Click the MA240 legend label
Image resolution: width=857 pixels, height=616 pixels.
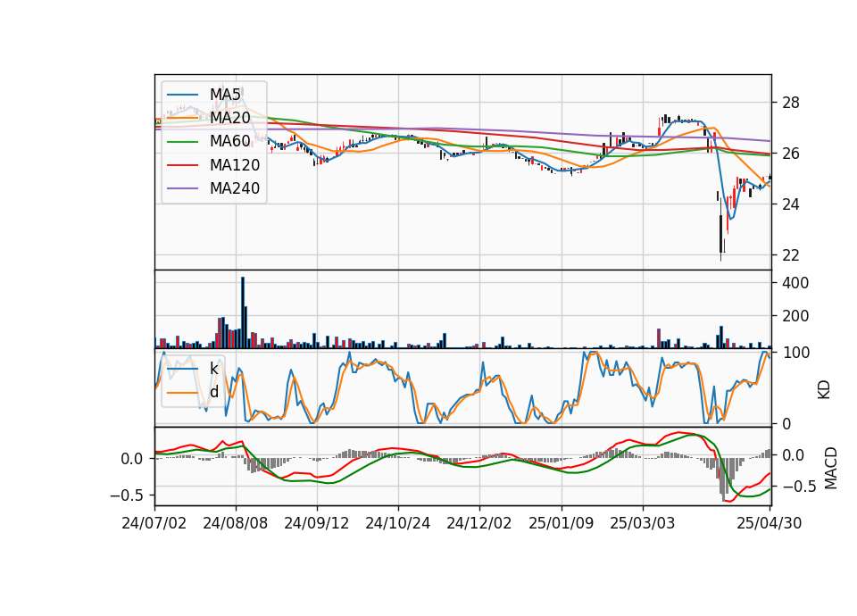click(235, 188)
